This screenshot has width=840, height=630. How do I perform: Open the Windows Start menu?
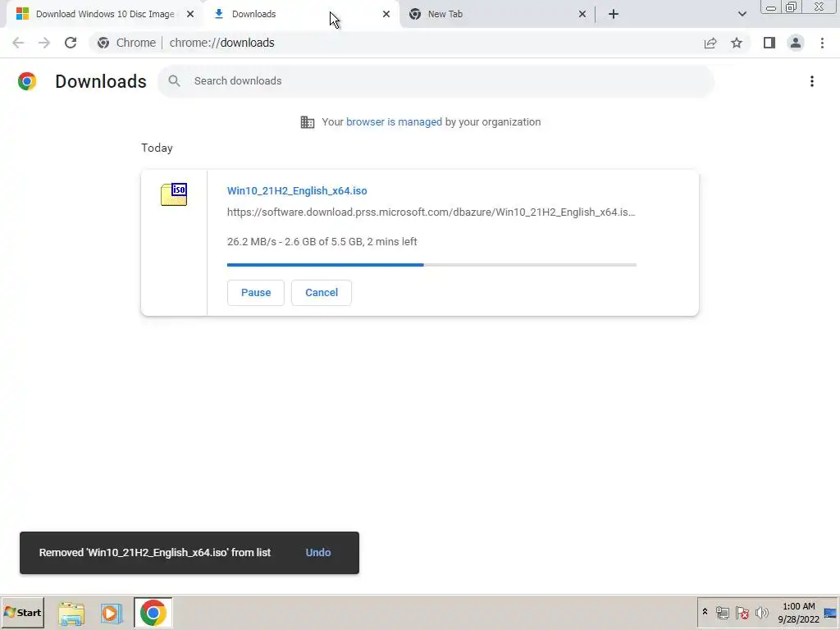[22, 612]
